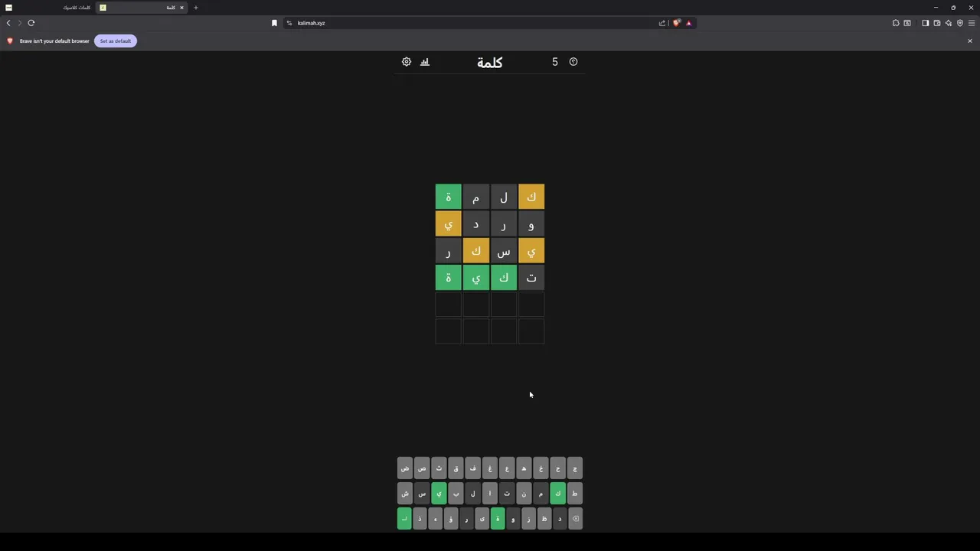
Task: Click the ش key
Action: click(x=405, y=494)
